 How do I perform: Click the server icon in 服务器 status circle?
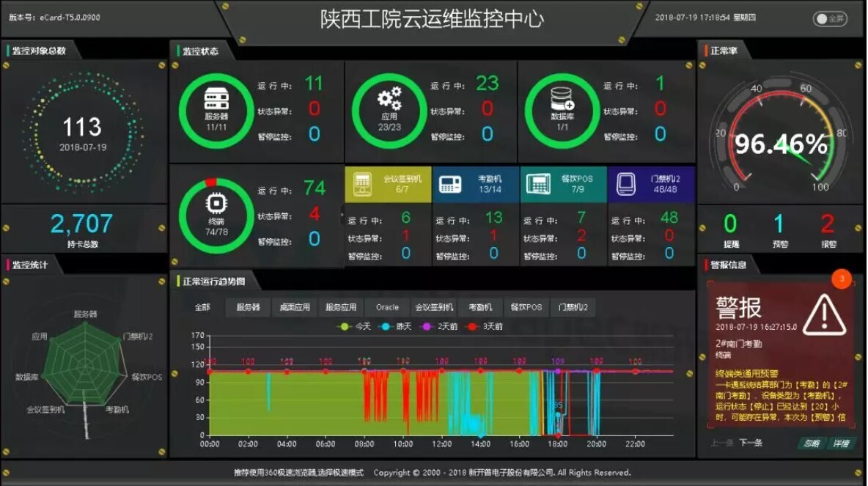click(216, 97)
